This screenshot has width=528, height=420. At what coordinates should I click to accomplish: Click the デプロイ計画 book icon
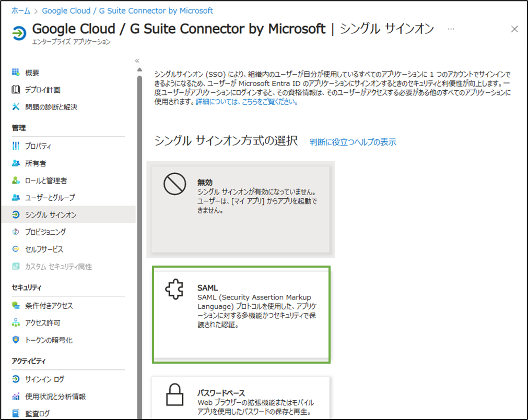click(16, 89)
